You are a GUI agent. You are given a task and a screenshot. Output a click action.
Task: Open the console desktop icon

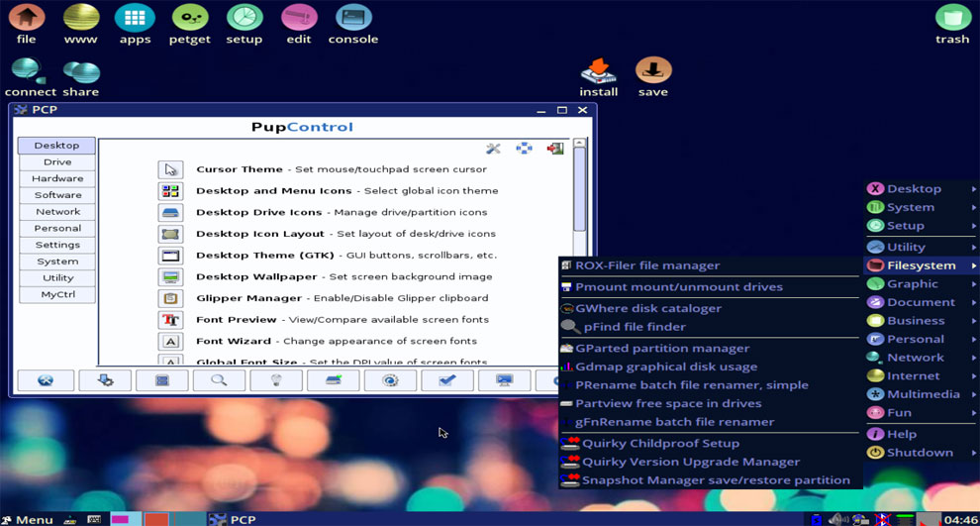(353, 23)
